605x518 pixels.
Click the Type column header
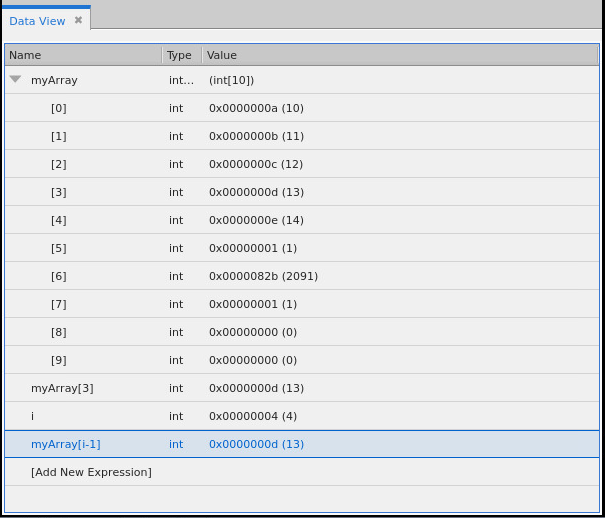coord(180,56)
